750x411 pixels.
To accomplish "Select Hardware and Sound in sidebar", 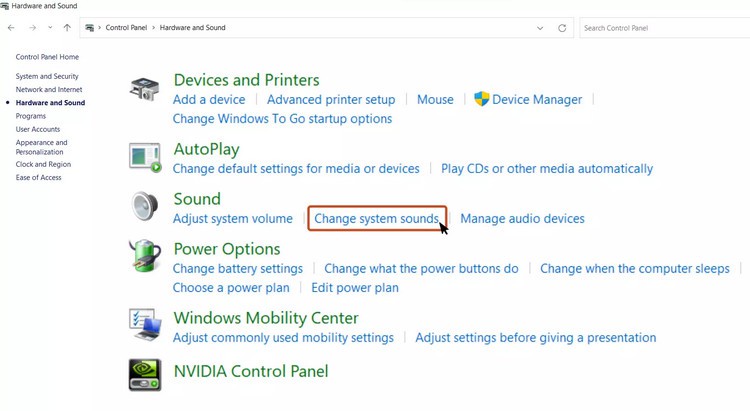I will [x=50, y=102].
